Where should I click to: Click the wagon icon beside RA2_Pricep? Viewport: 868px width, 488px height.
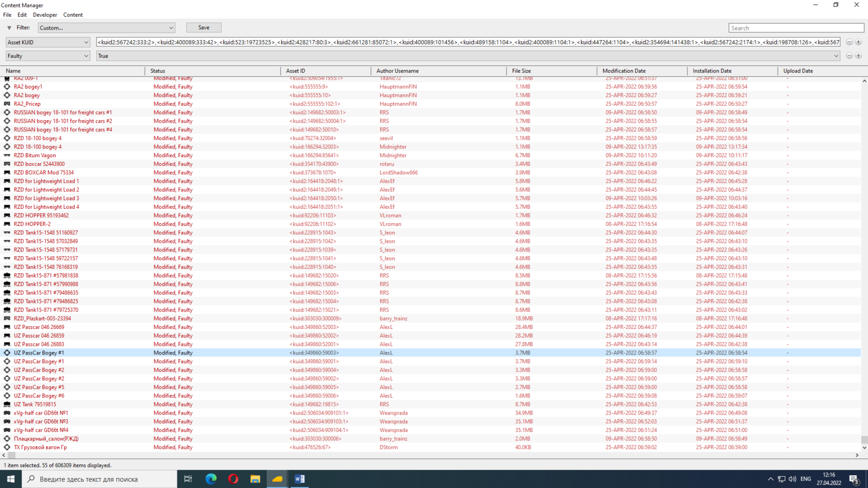[7, 104]
